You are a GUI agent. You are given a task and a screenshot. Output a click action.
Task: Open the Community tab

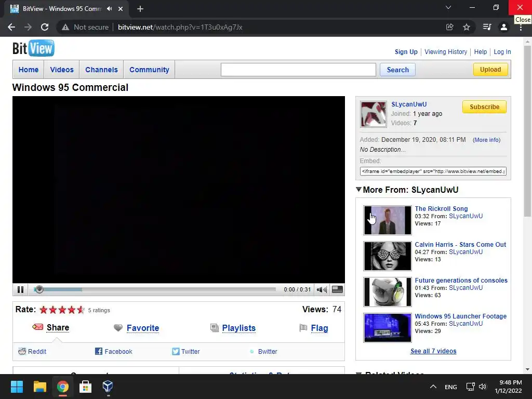[x=149, y=70]
